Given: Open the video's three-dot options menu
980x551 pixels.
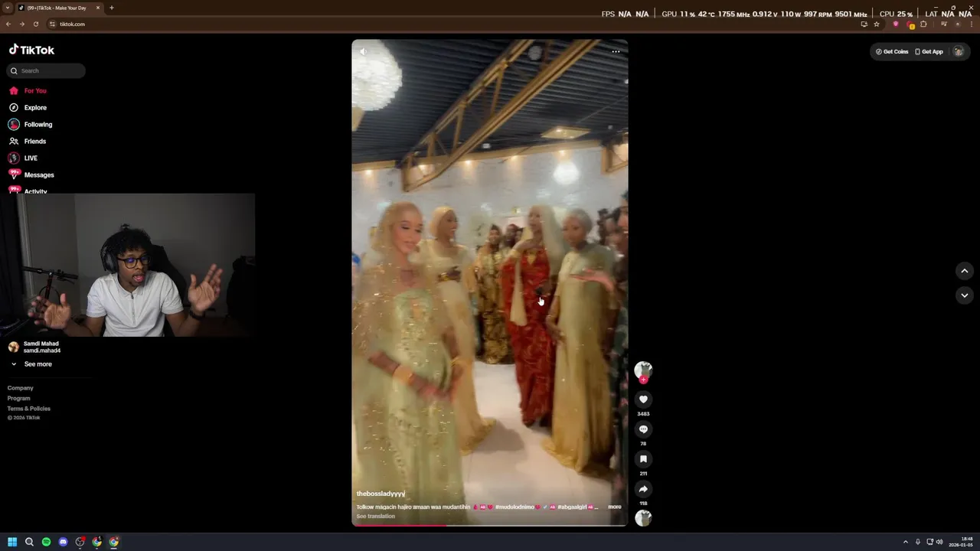Looking at the screenshot, I should (x=616, y=52).
